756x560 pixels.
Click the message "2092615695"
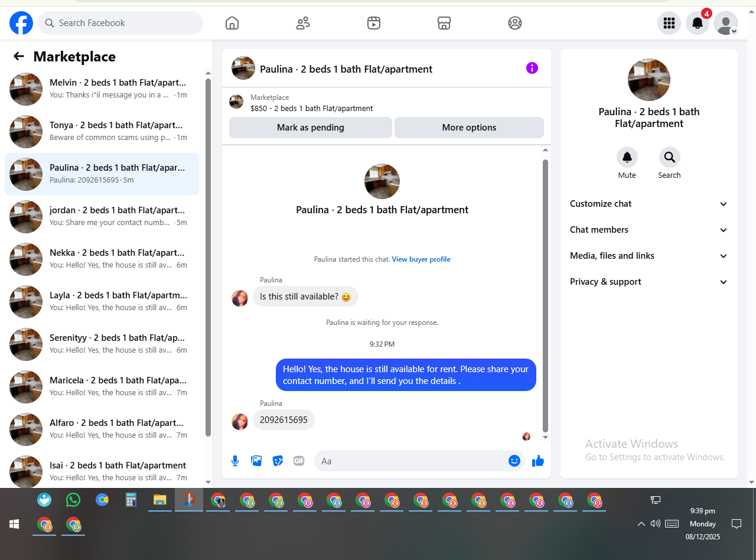point(283,420)
